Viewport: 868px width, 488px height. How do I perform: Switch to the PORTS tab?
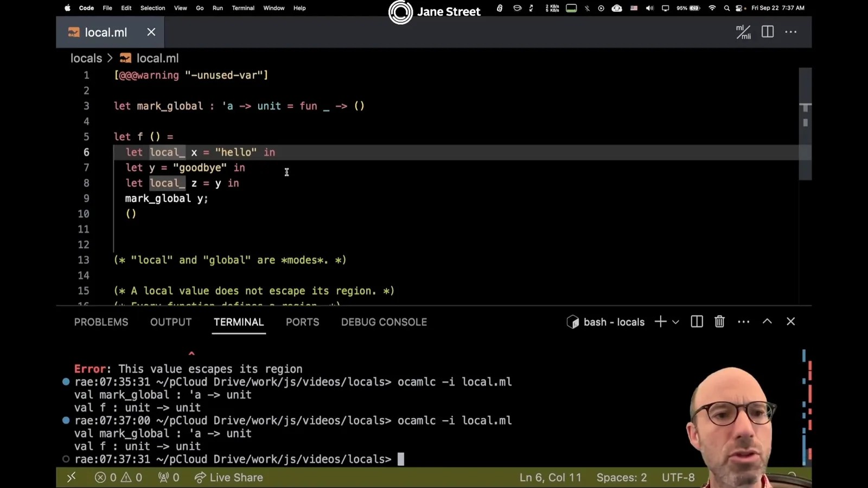[303, 322]
